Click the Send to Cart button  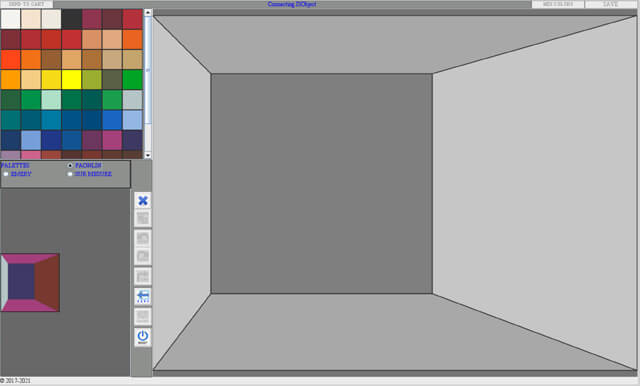pyautogui.click(x=27, y=4)
